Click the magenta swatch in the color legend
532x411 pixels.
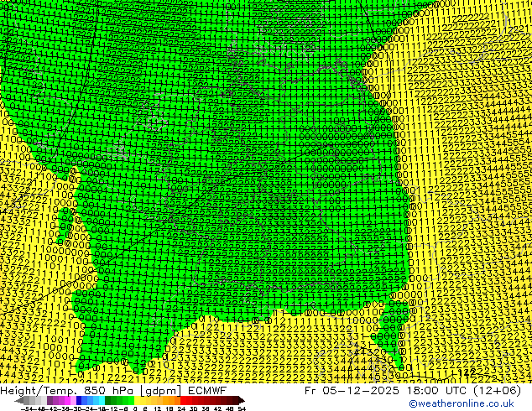(67, 401)
